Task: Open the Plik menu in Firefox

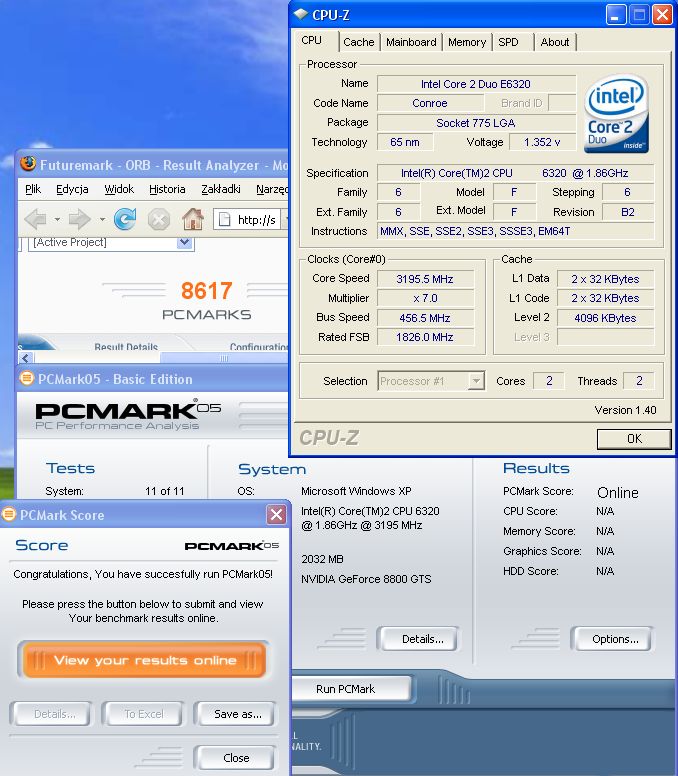Action: click(33, 189)
